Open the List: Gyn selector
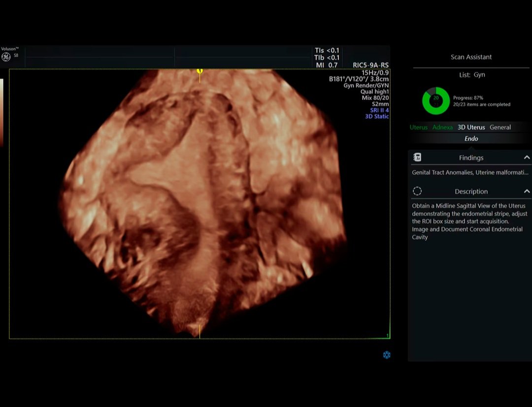532x407 pixels. point(471,75)
